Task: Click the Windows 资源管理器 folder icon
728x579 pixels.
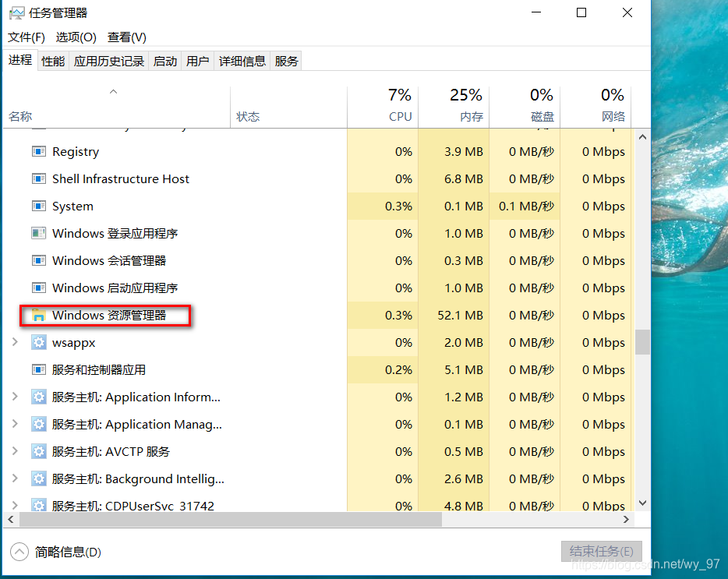Action: [x=38, y=316]
